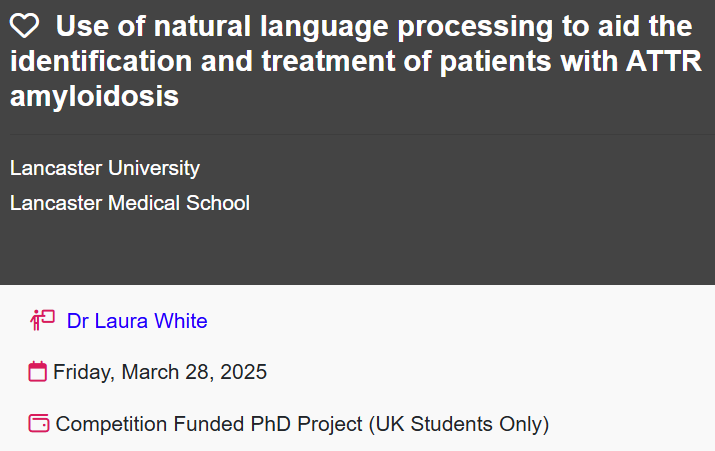Click the acronym ATTR in the title
715x451 pixels.
[663, 61]
